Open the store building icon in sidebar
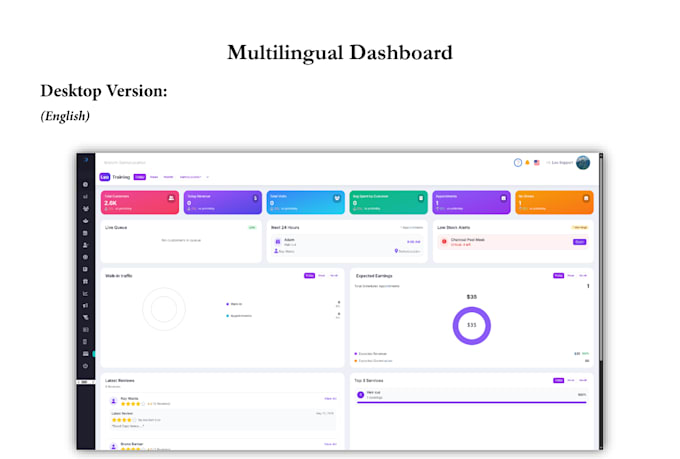The image size is (680, 459). click(85, 282)
